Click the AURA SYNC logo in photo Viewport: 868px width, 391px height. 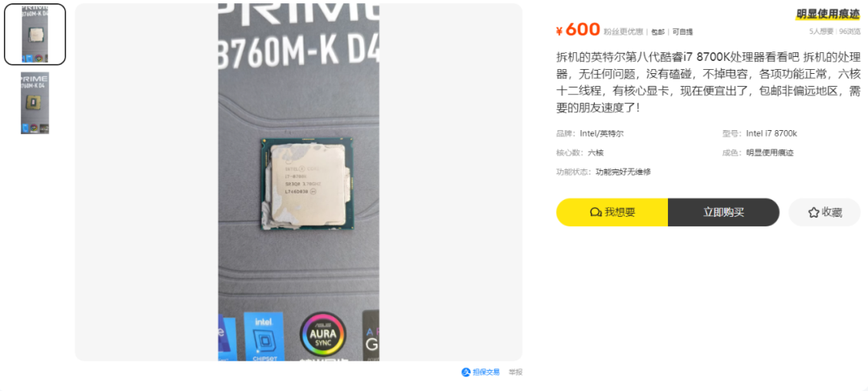click(x=323, y=334)
